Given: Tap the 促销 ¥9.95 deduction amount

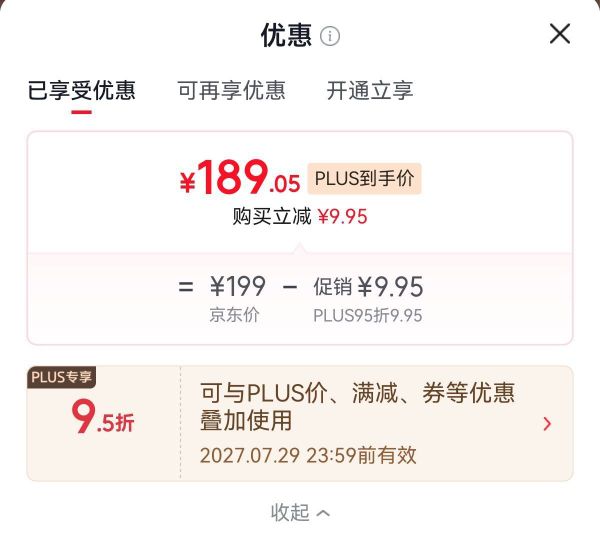Looking at the screenshot, I should 368,287.
